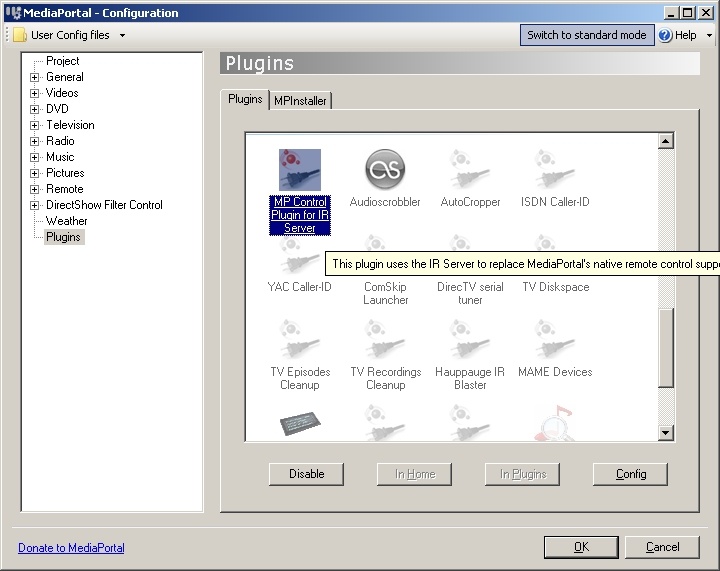This screenshot has width=720, height=571.
Task: Select the Hauppauge IR Blaster plugin icon
Action: click(x=470, y=340)
